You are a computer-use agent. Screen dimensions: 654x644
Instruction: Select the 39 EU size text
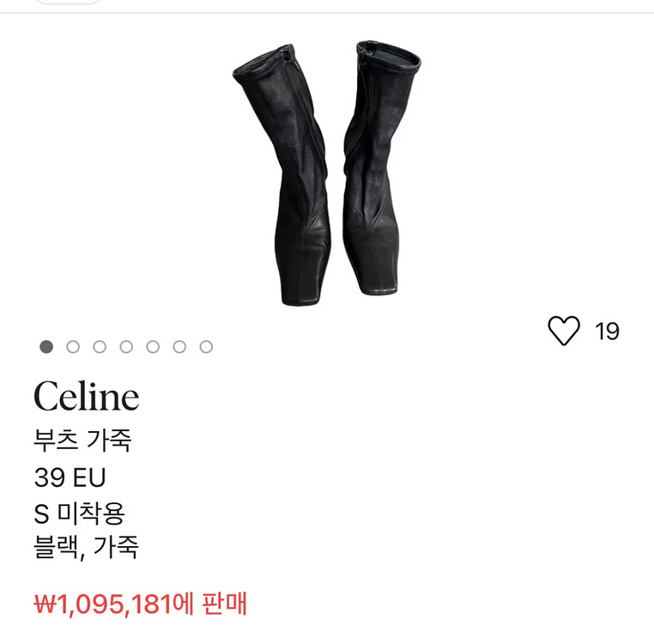[x=70, y=477]
